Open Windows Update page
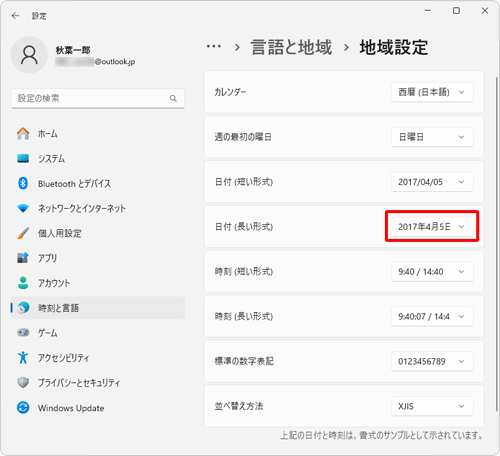 click(x=98, y=407)
